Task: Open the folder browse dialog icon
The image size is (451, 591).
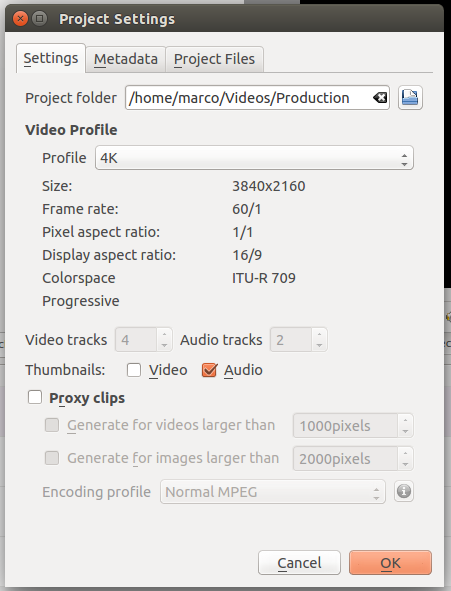Action: pos(410,98)
